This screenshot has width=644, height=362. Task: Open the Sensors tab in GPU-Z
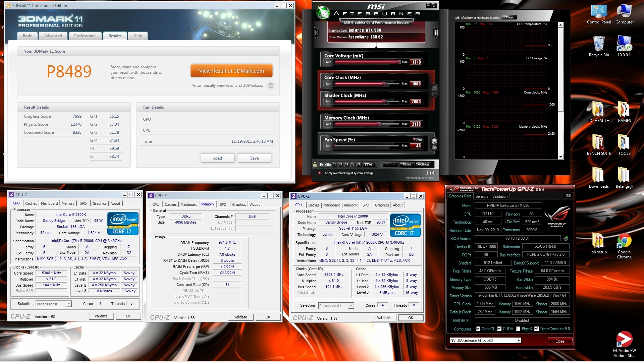[482, 196]
